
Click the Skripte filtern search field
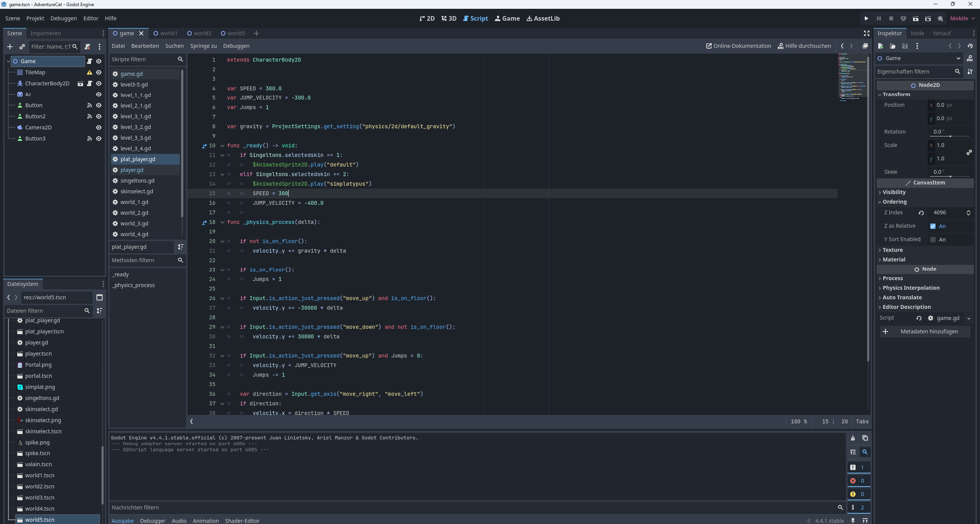pos(143,59)
